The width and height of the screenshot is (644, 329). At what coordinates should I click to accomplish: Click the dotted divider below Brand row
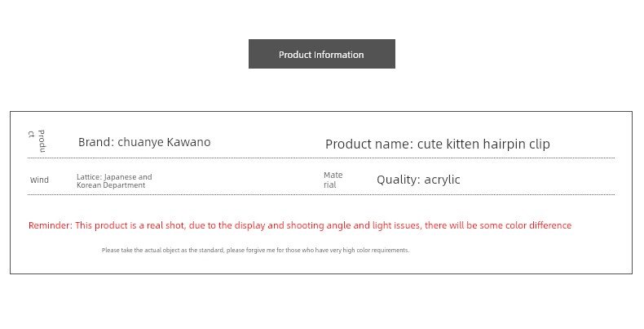(321, 158)
